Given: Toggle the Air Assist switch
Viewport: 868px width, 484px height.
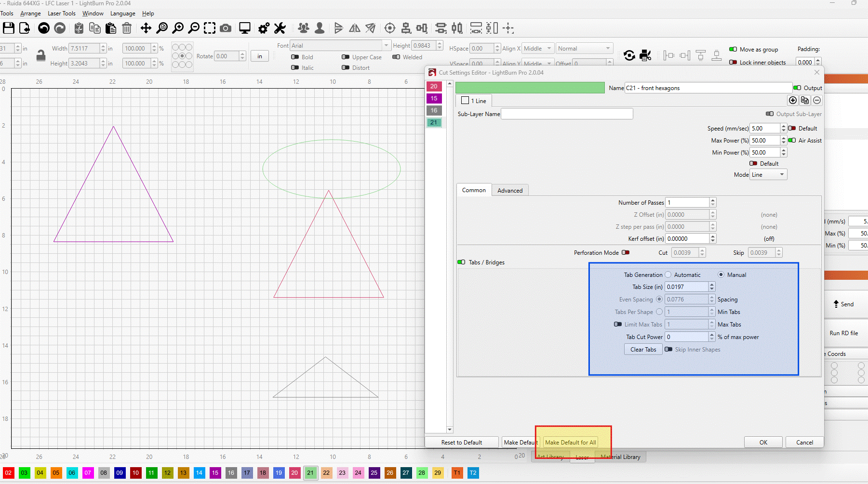Looking at the screenshot, I should click(792, 141).
